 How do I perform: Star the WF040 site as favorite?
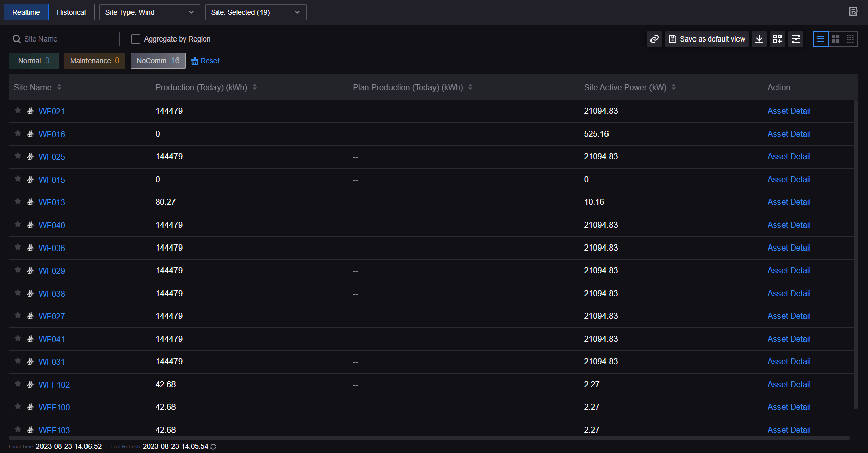(x=18, y=224)
